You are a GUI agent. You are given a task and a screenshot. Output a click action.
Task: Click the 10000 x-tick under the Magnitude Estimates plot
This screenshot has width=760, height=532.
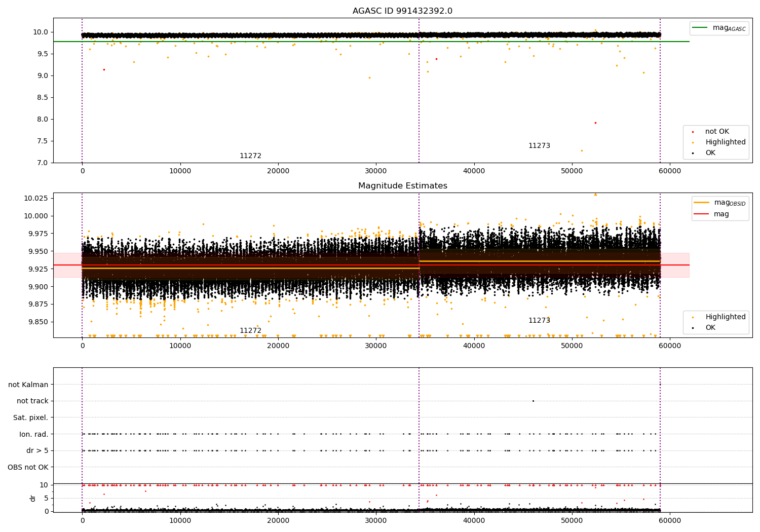(180, 346)
